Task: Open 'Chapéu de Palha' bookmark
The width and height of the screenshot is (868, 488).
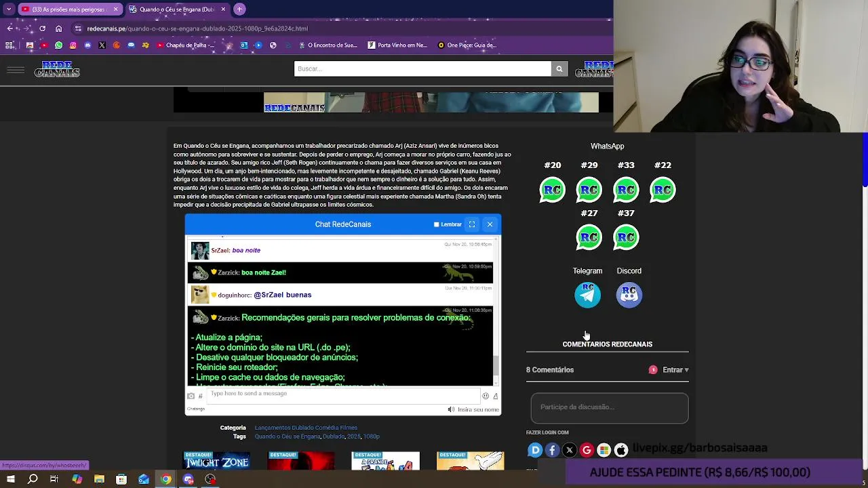Action: coord(186,45)
